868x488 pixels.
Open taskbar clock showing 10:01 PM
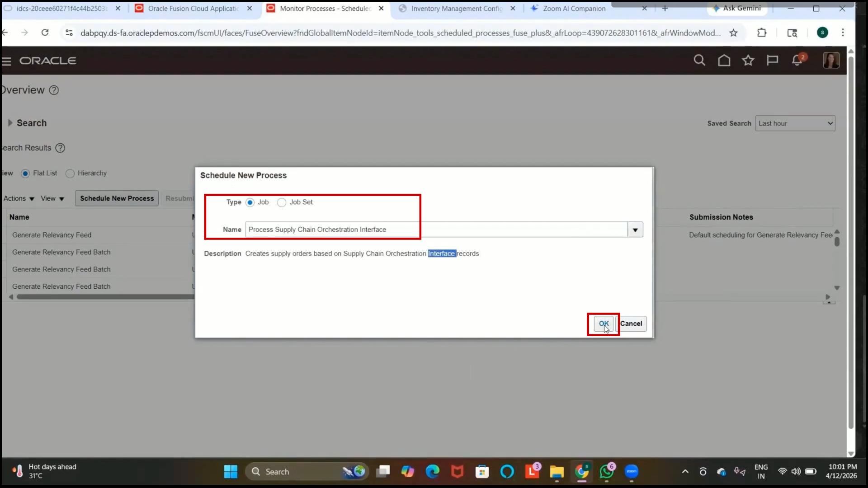[842, 471]
